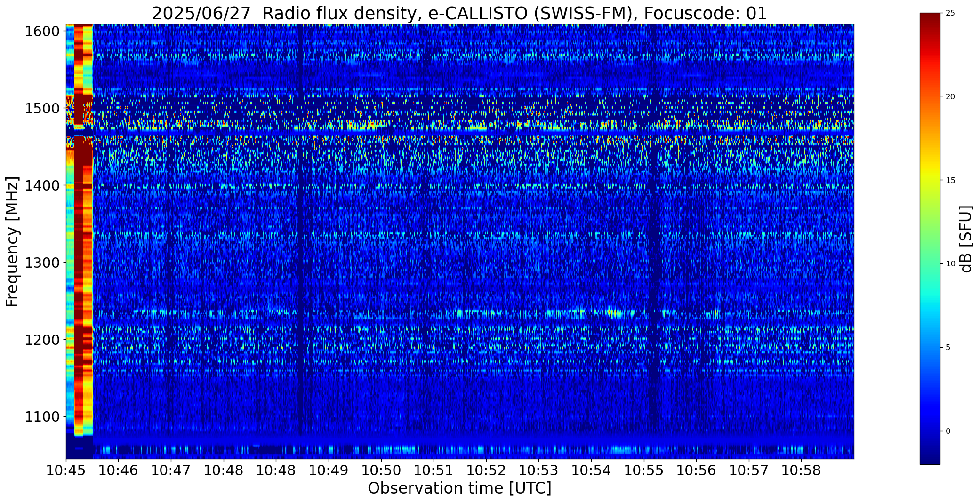Click the 1200 frequency tick label
This screenshot has width=980, height=502.
tap(42, 340)
